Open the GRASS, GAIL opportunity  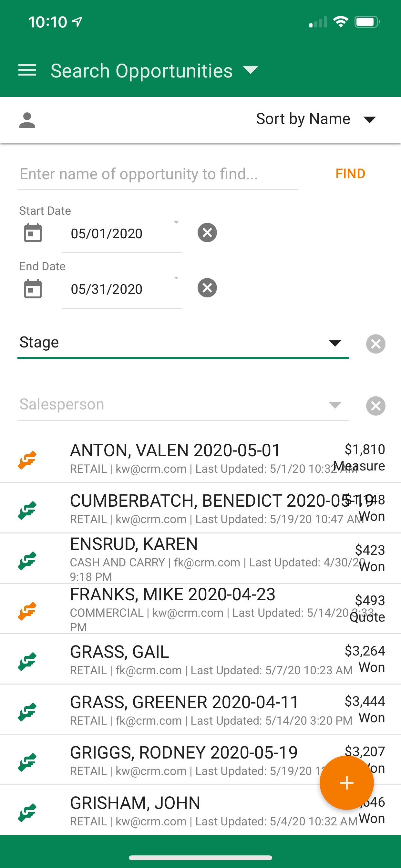click(200, 659)
